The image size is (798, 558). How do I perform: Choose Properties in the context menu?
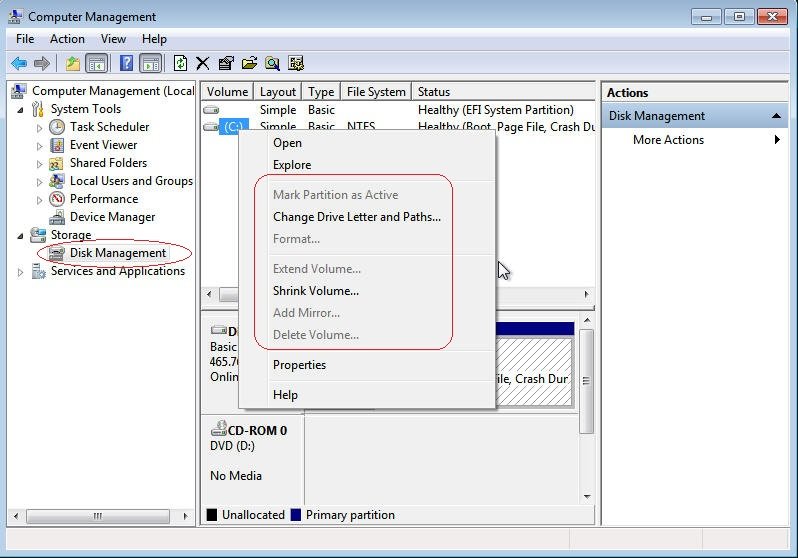click(367, 365)
